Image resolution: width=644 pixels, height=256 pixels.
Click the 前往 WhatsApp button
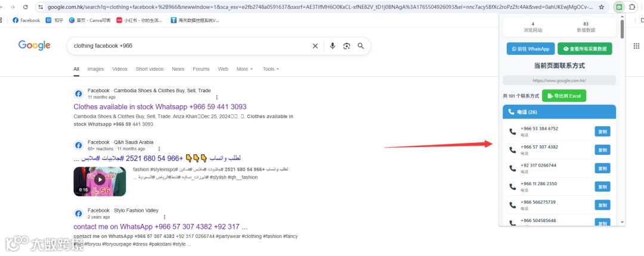click(531, 48)
